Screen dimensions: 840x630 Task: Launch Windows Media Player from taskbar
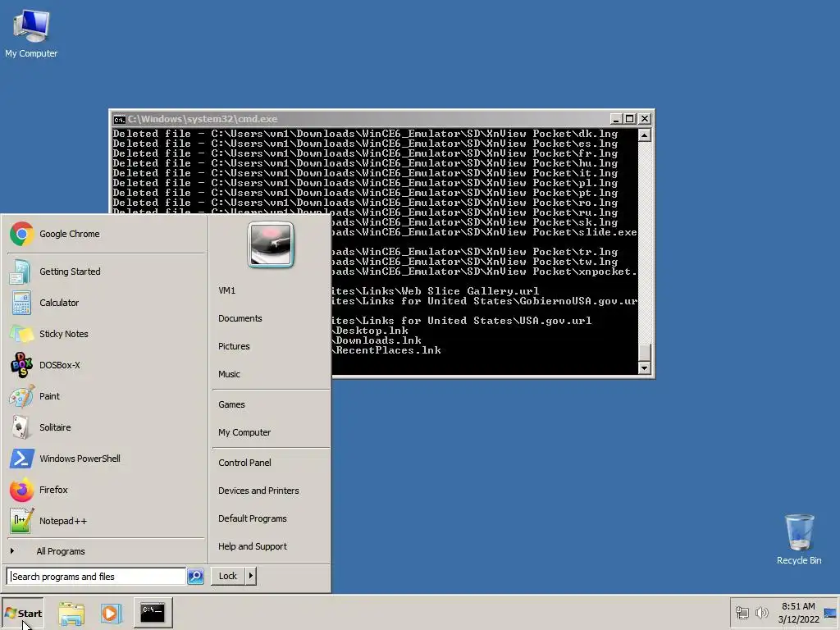[111, 613]
